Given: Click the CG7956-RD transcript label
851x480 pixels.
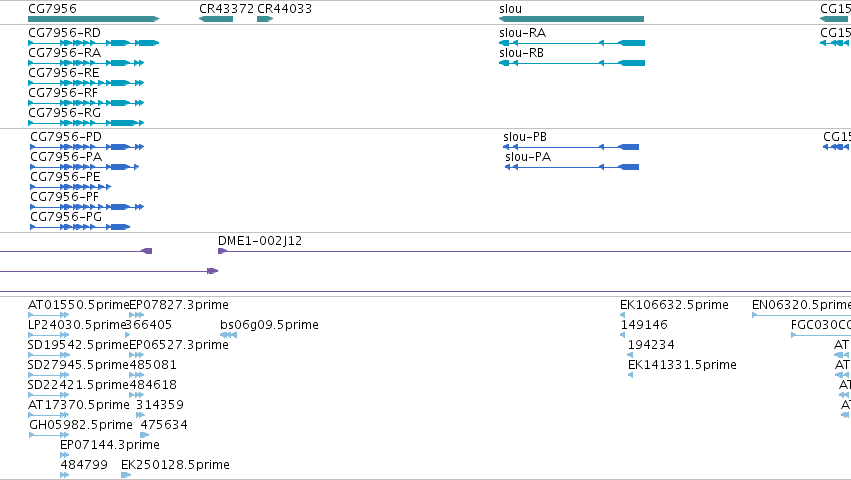Looking at the screenshot, I should click(64, 33).
